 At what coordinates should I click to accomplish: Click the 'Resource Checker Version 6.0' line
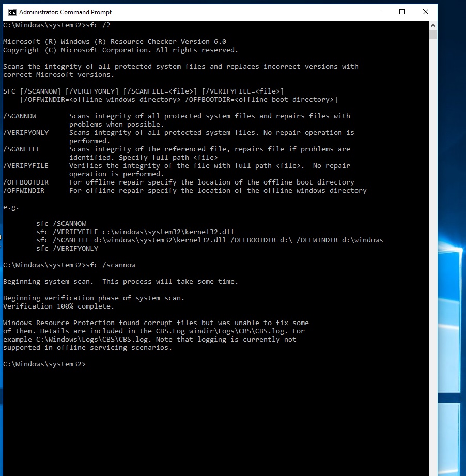point(115,41)
